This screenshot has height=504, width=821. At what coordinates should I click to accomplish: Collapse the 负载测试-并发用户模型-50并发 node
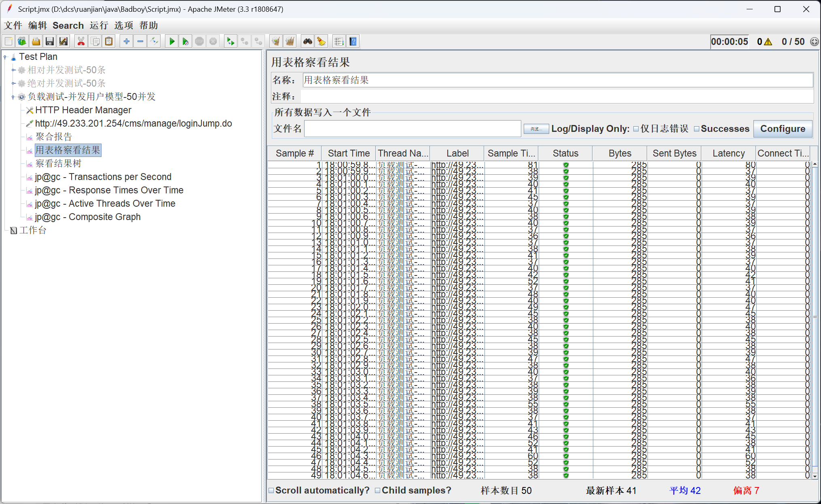(13, 97)
